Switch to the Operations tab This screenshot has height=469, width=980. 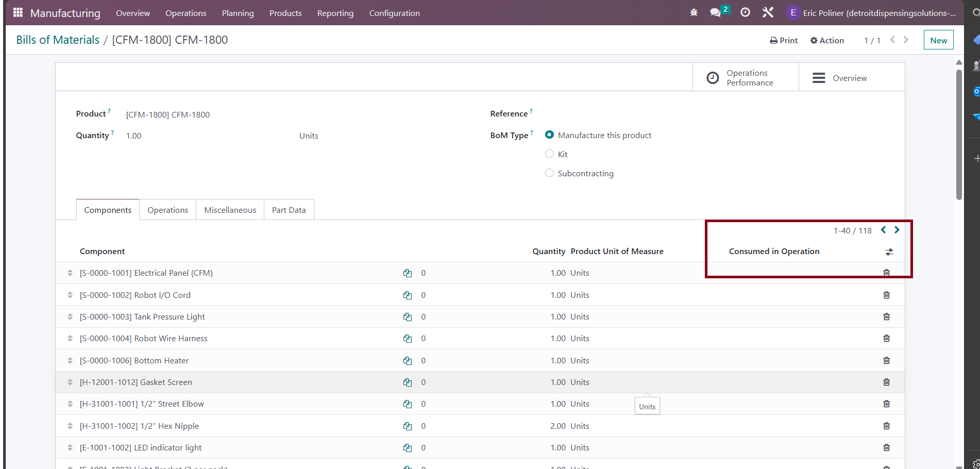pos(168,210)
